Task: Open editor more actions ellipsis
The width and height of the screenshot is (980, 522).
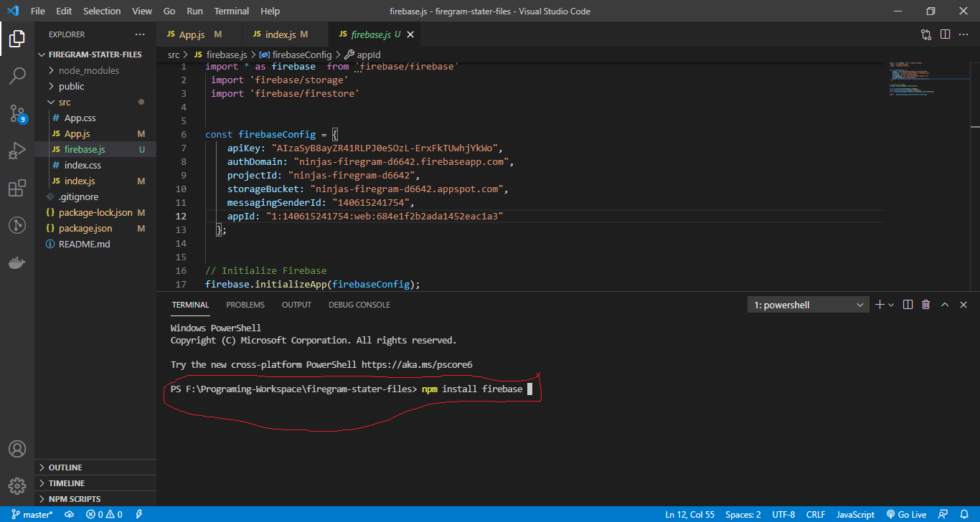Action: 963,34
